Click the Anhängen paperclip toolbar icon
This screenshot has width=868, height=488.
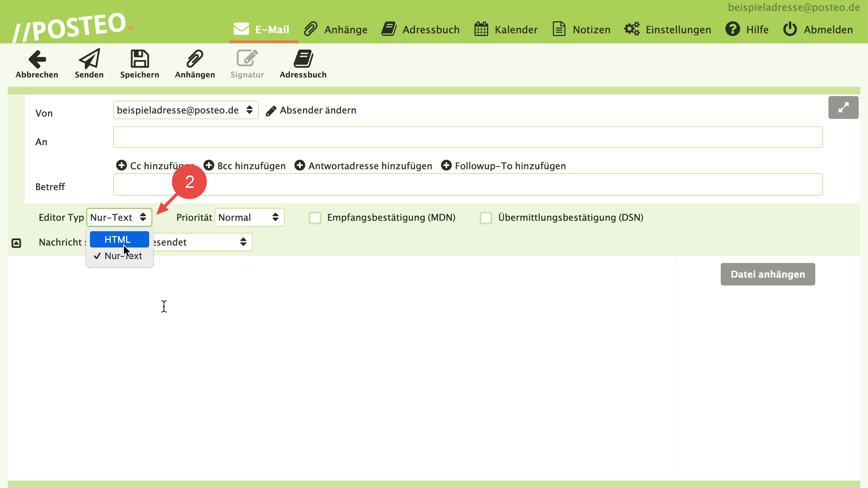coord(195,59)
